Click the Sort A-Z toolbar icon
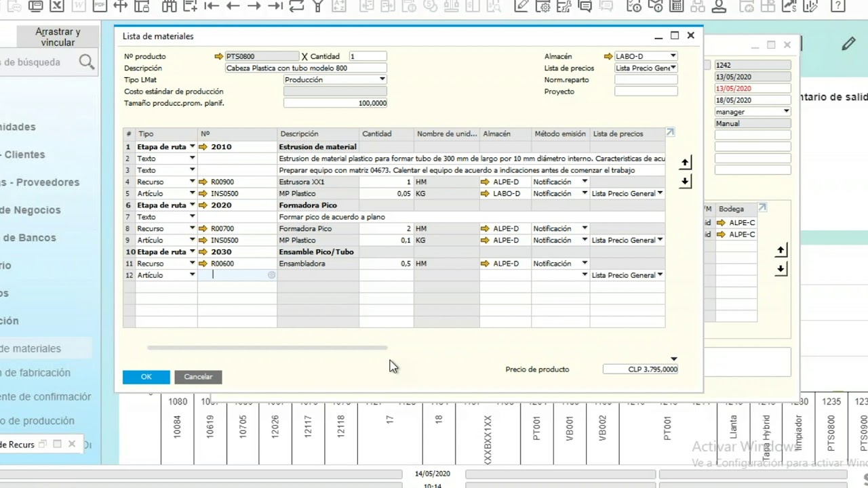 pos(338,6)
